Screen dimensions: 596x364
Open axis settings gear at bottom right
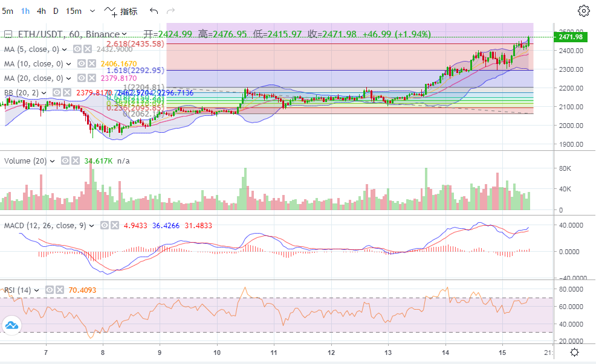click(x=574, y=352)
